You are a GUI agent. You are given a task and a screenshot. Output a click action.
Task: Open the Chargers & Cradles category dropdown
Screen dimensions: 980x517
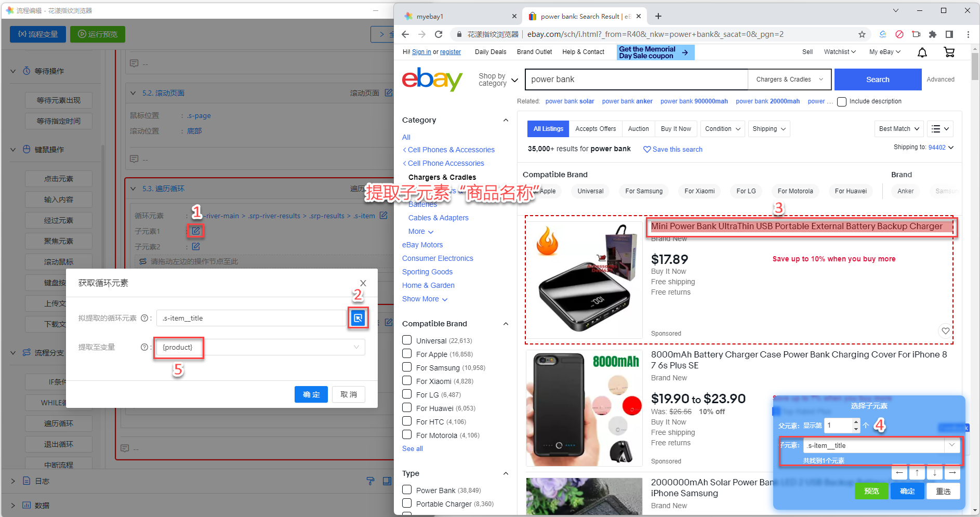pyautogui.click(x=789, y=79)
